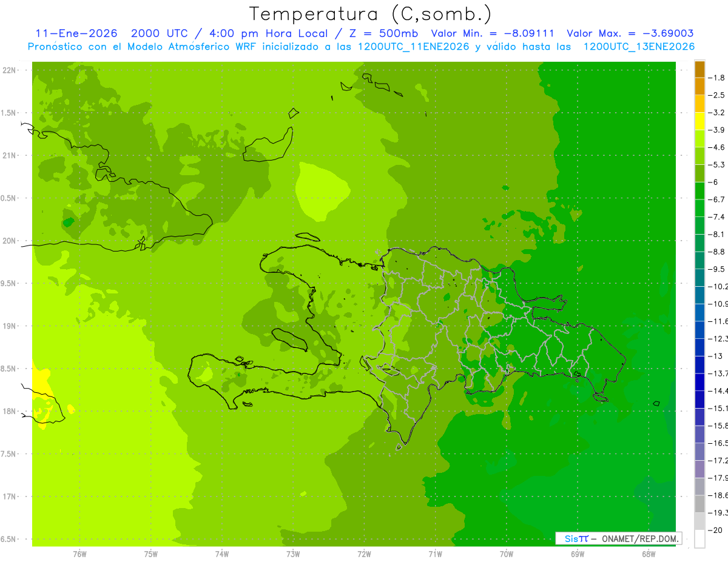
Task: Click the '72W' longitude axis label
Action: click(364, 554)
